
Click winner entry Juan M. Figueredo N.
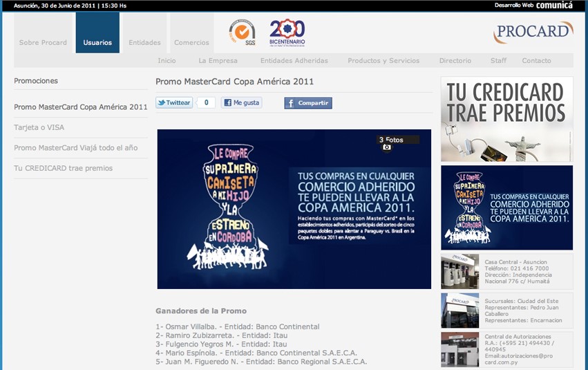click(261, 362)
